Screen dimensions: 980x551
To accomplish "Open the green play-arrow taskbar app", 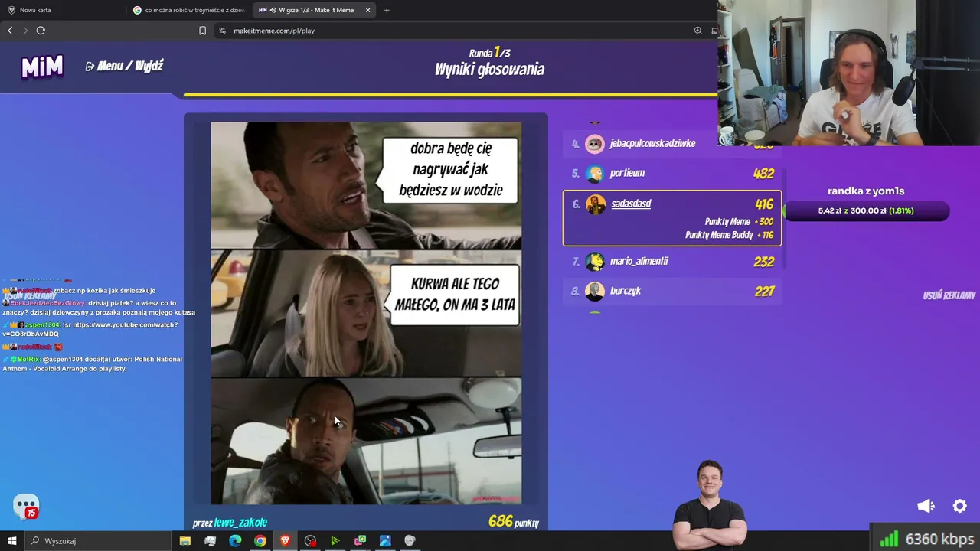I will [x=335, y=541].
